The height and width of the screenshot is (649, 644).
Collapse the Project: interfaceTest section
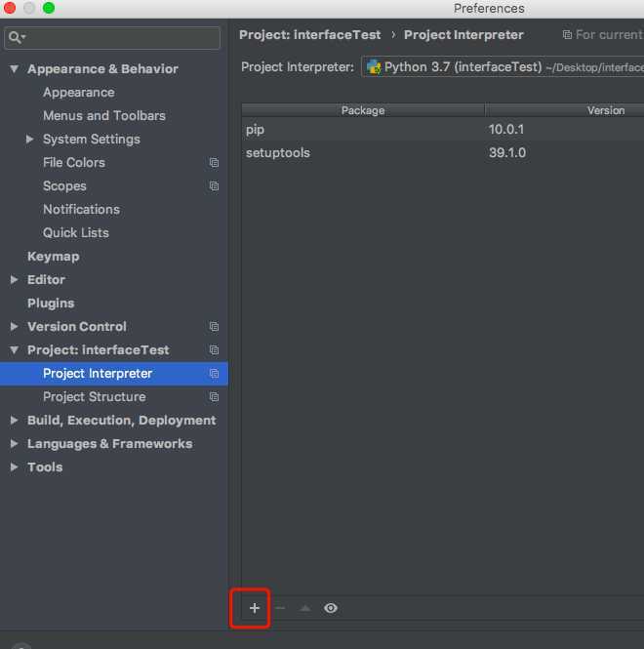[14, 350]
